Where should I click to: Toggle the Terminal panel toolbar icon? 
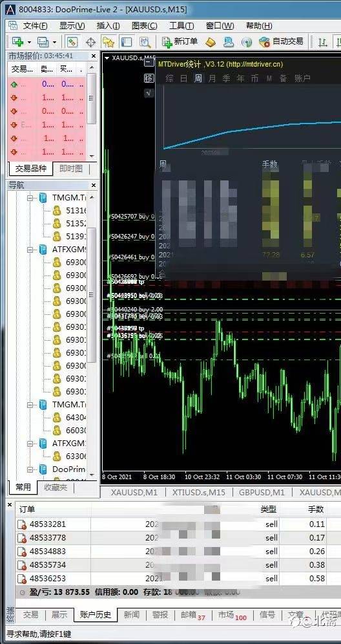[x=127, y=42]
